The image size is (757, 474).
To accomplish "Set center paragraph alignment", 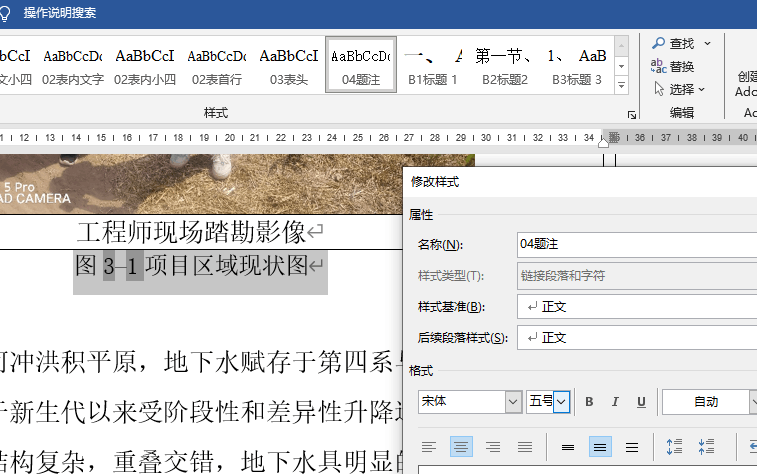I will (x=461, y=447).
